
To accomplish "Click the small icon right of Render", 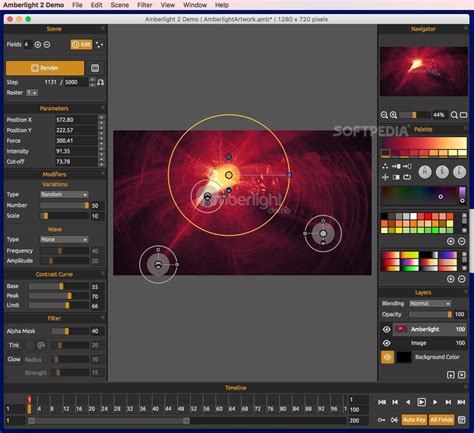I will 95,68.
